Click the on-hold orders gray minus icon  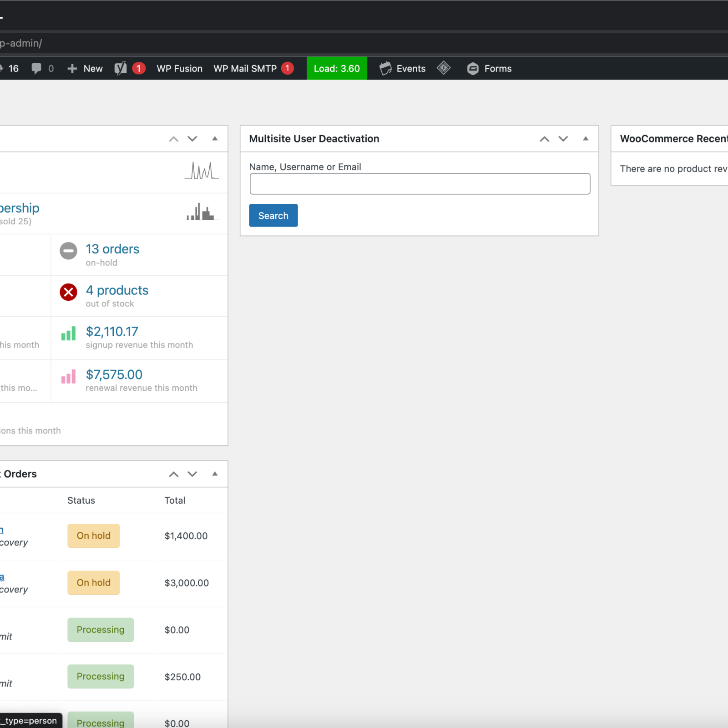click(x=69, y=251)
